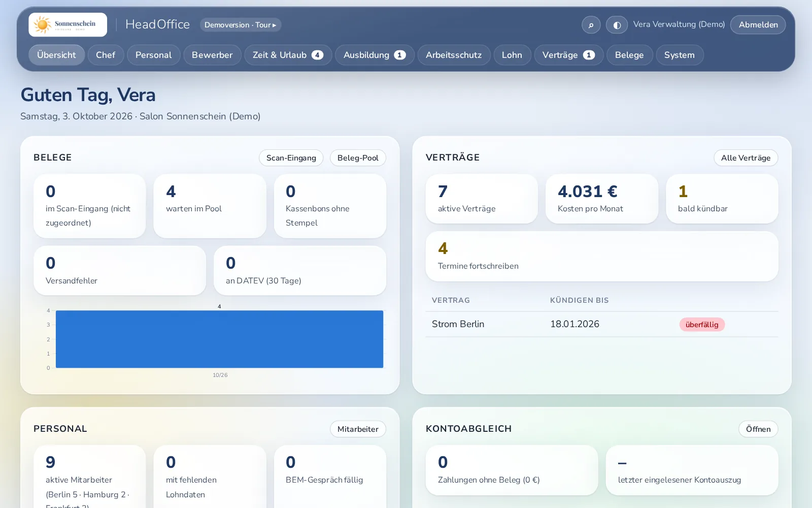Viewport: 812px width, 508px height.
Task: Open 'BEM-Gespräch fällig' card
Action: [330, 477]
